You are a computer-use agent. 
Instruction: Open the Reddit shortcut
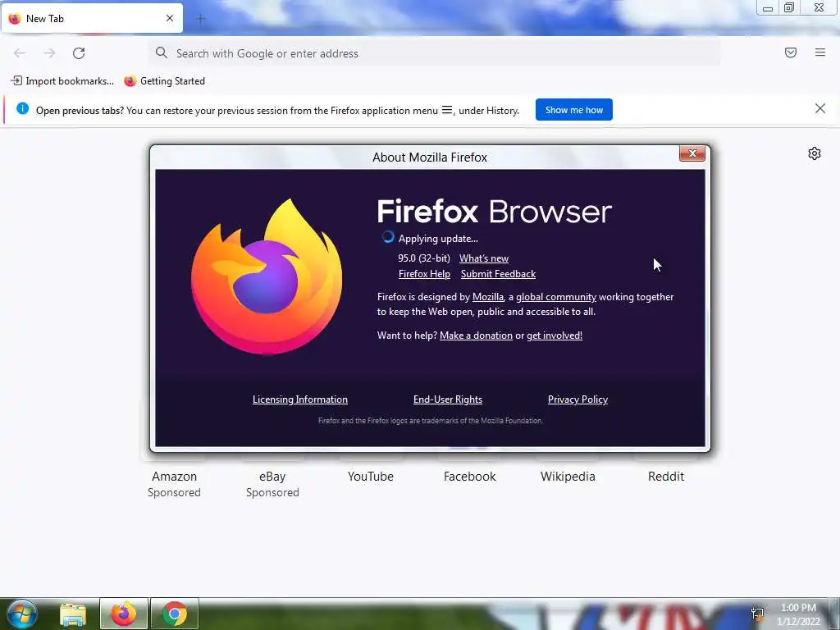(x=666, y=477)
